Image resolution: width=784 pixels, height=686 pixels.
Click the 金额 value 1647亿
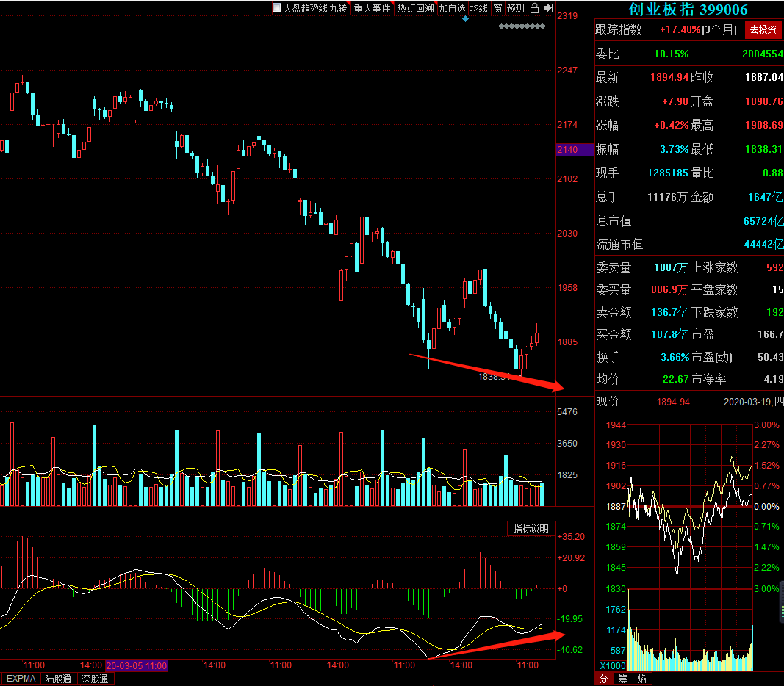pos(766,197)
